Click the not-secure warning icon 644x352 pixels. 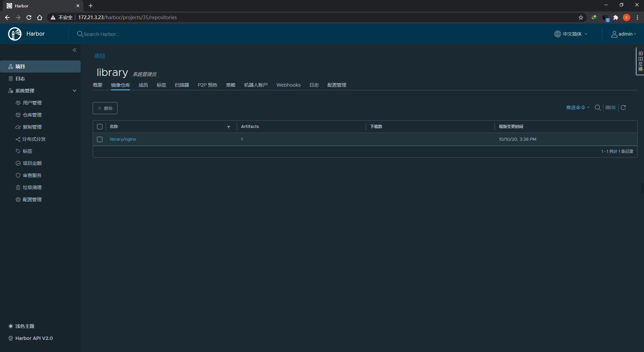click(x=53, y=17)
